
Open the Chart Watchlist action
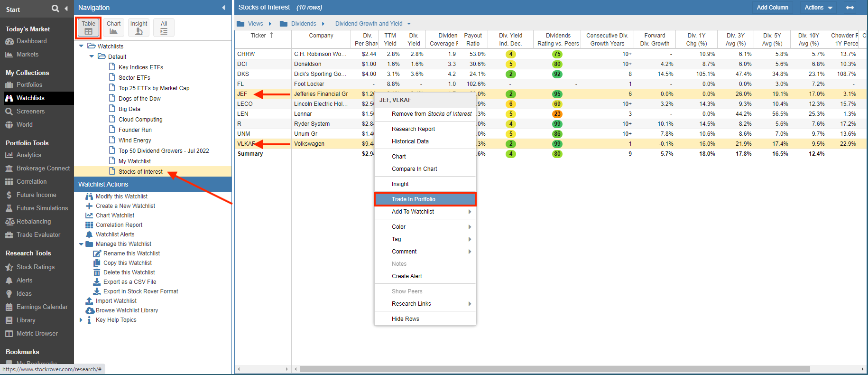click(115, 216)
